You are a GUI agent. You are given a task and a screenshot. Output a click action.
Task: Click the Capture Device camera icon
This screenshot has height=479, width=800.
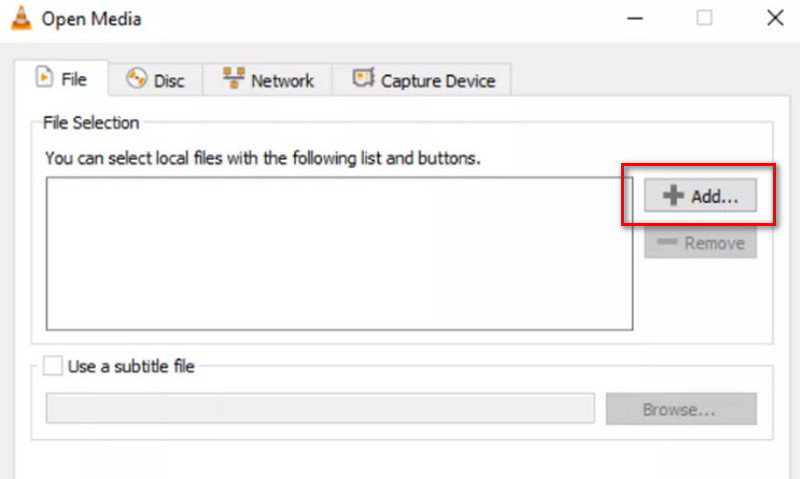click(363, 79)
